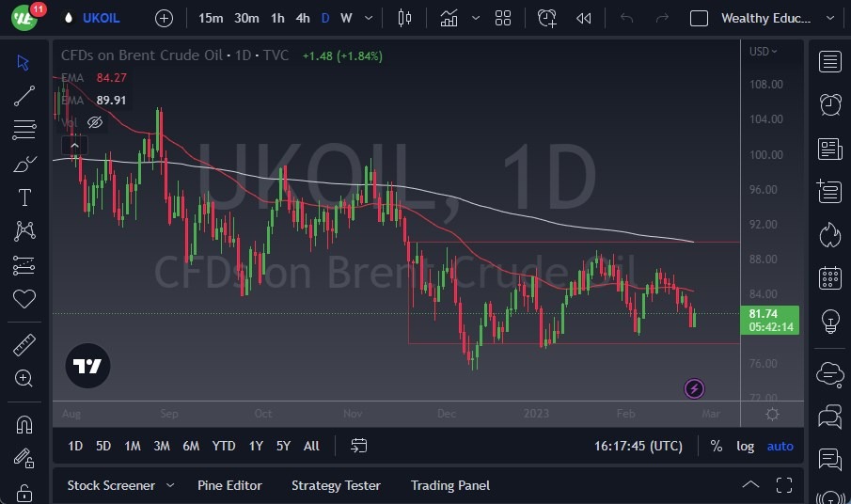Open the Strategy Tester tab

(x=336, y=485)
